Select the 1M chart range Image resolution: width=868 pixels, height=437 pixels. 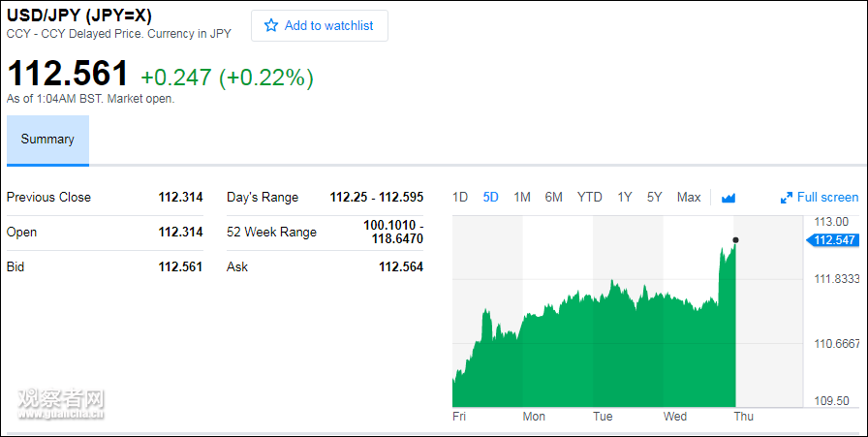point(522,198)
